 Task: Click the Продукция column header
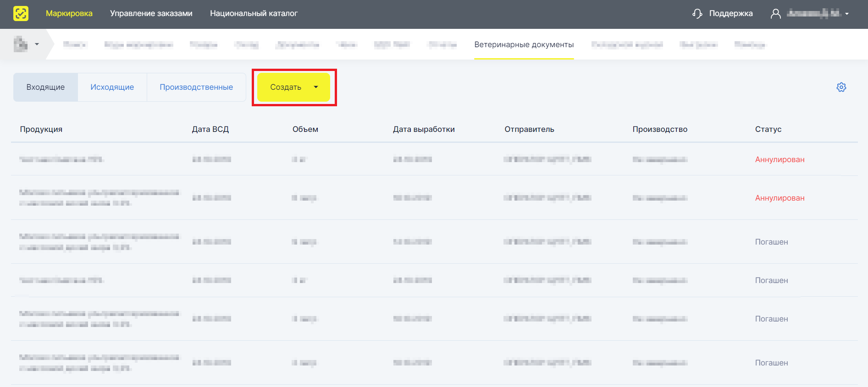(41, 129)
